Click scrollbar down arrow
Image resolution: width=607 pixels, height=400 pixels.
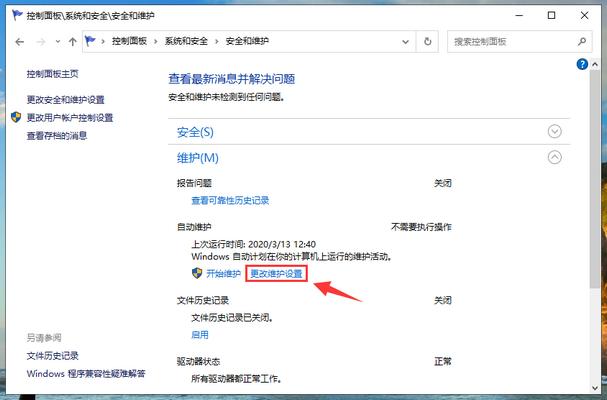[595, 388]
